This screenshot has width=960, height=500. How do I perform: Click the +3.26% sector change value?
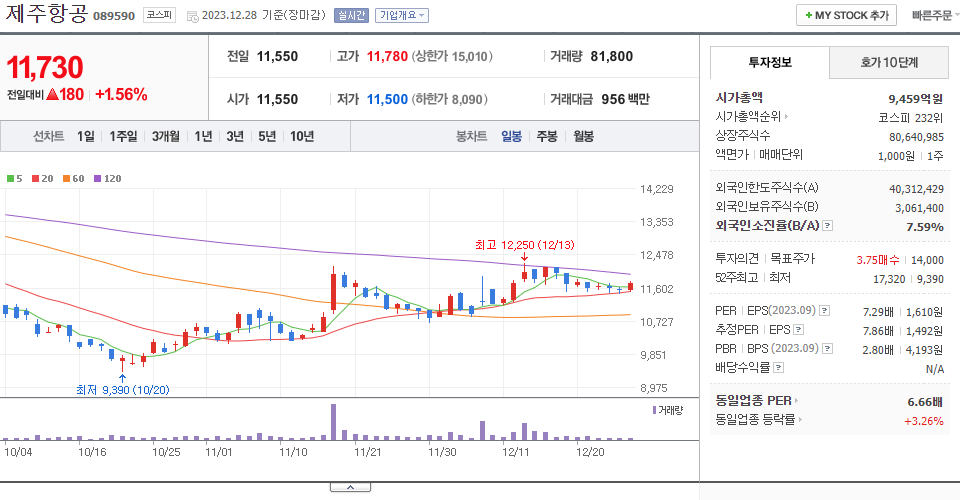[923, 421]
